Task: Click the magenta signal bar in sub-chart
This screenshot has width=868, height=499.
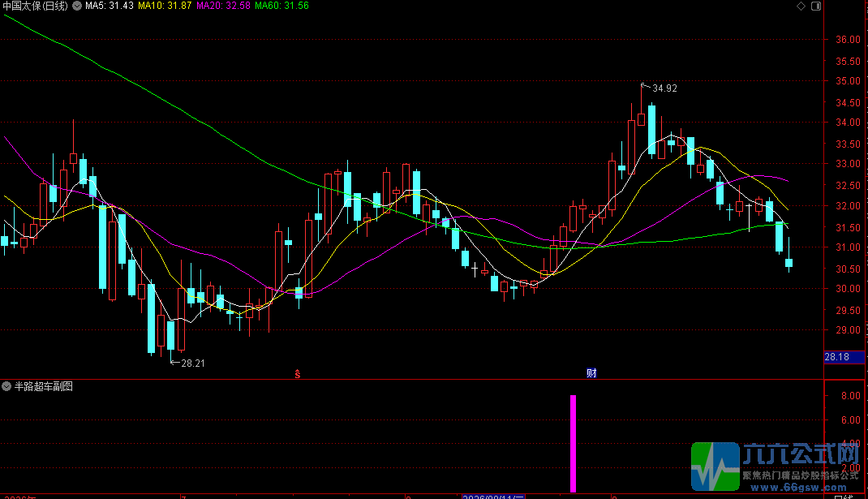Action: [573, 443]
